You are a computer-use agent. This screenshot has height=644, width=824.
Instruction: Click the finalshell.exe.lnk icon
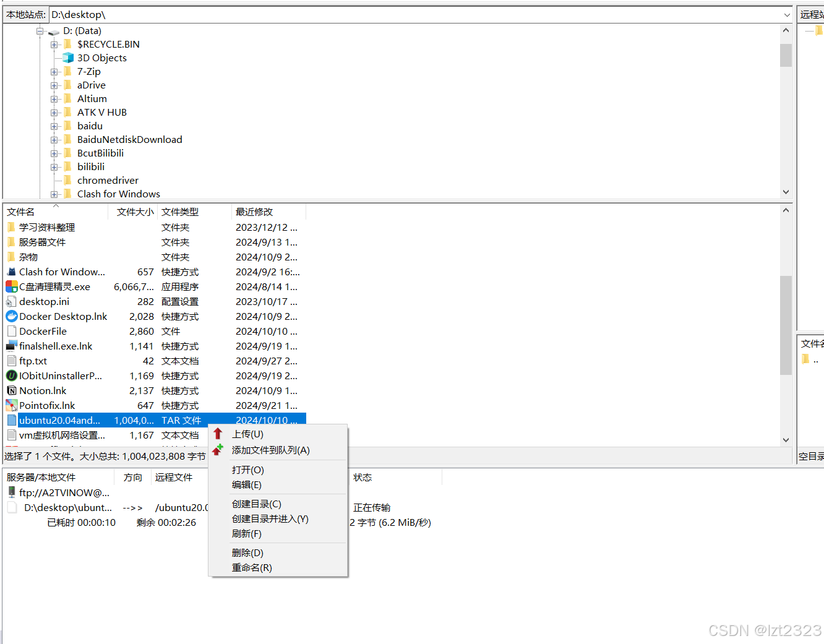(12, 346)
